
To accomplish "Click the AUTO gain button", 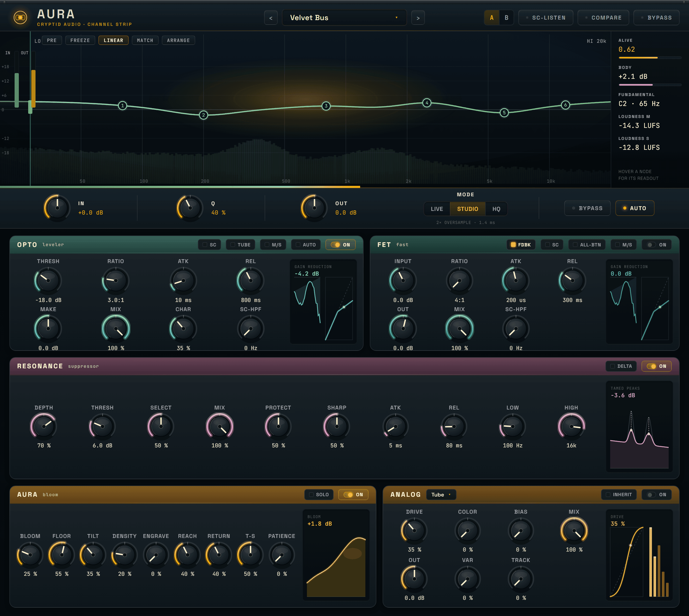I will click(x=635, y=208).
